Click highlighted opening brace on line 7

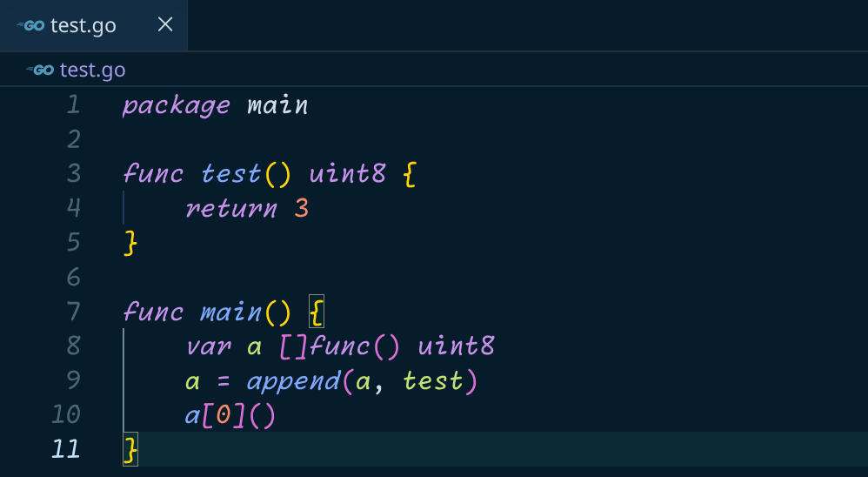pyautogui.click(x=316, y=312)
